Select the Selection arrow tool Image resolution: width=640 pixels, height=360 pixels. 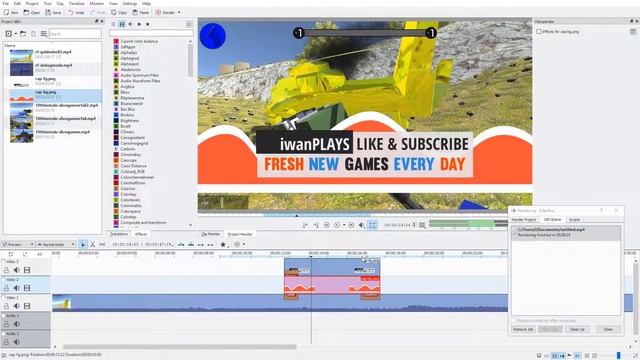83,244
